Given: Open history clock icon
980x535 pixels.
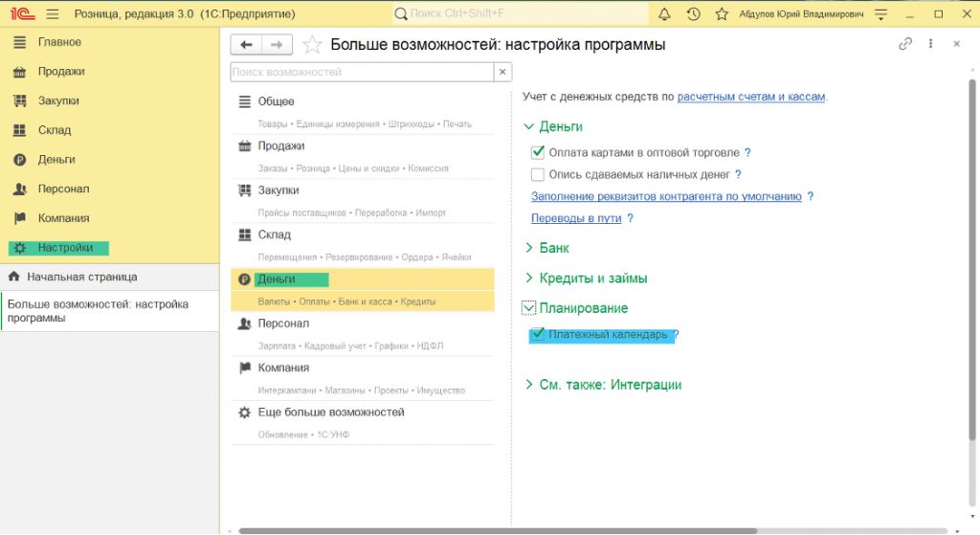Looking at the screenshot, I should tap(693, 13).
